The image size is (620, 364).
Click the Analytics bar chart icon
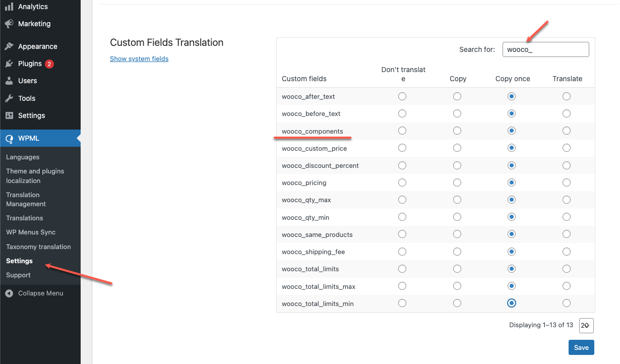[9, 7]
